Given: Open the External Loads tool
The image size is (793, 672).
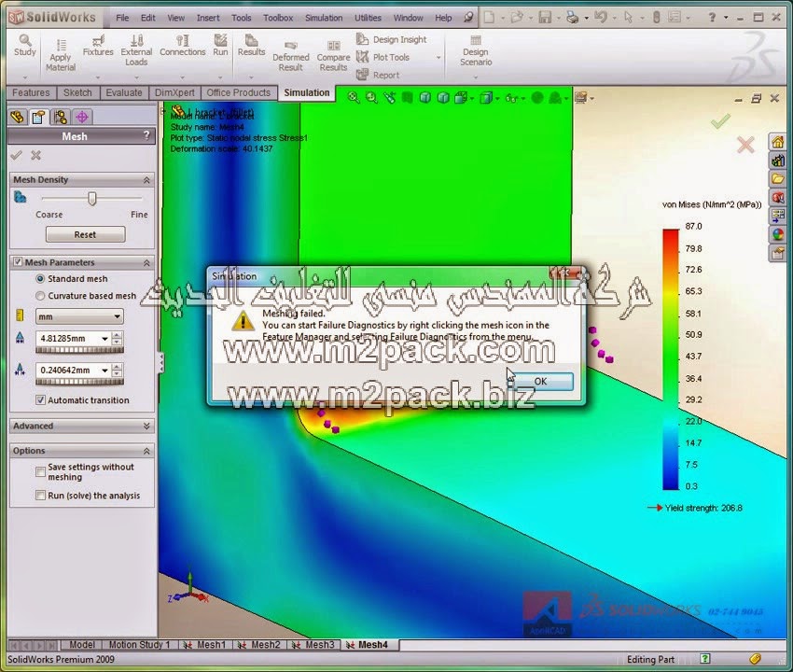Looking at the screenshot, I should coord(136,50).
